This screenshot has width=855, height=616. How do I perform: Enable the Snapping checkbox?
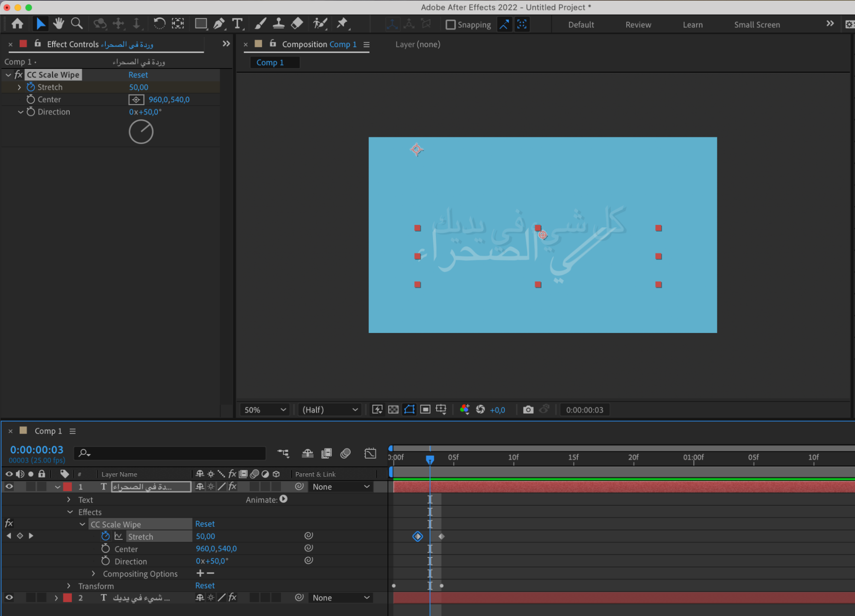coord(450,25)
